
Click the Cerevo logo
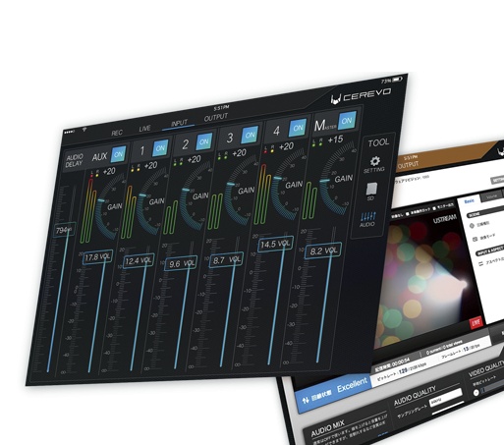tap(361, 95)
